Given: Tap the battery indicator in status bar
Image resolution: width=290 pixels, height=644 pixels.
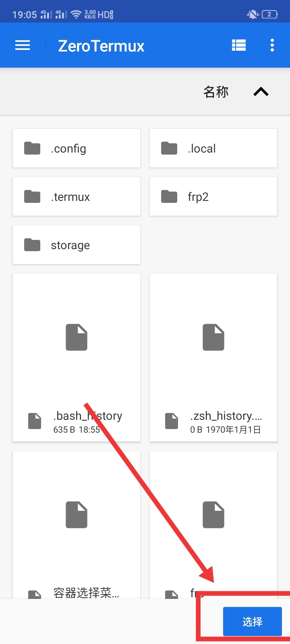Looking at the screenshot, I should coord(269,14).
